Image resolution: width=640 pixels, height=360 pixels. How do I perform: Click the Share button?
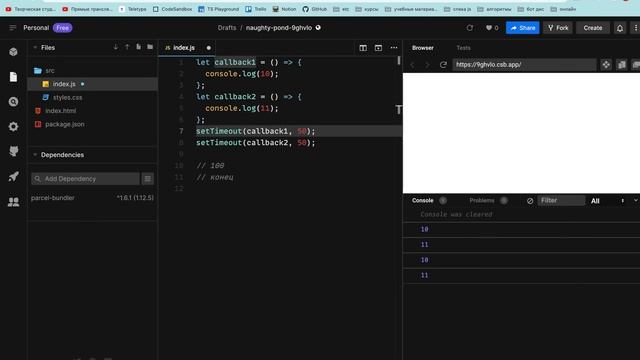522,28
